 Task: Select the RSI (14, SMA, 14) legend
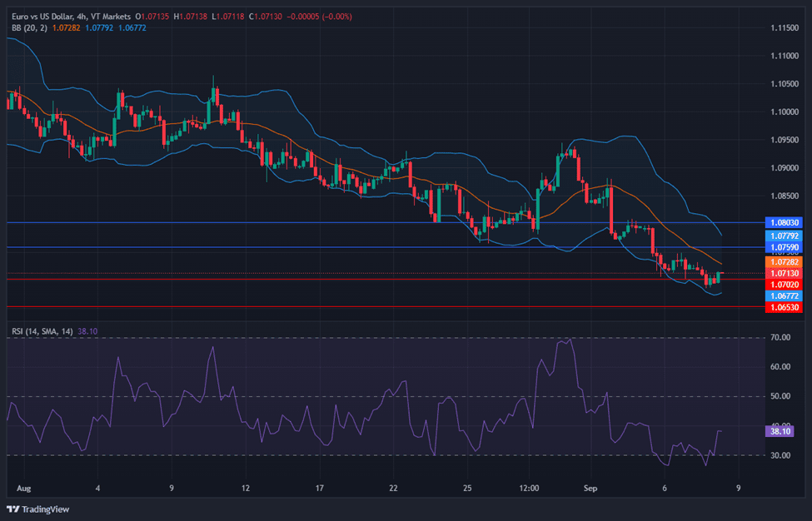coord(42,330)
